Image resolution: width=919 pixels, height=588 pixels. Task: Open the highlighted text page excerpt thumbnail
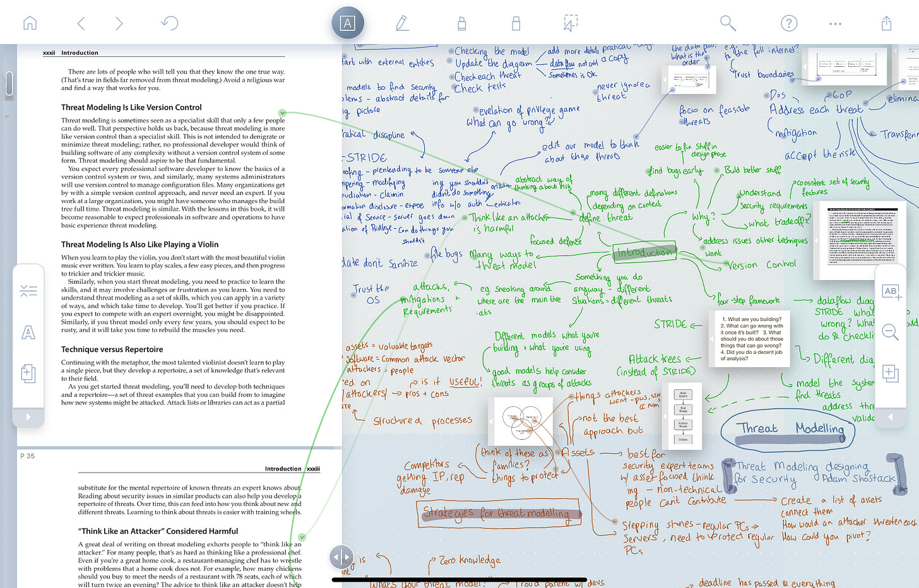pos(862,241)
